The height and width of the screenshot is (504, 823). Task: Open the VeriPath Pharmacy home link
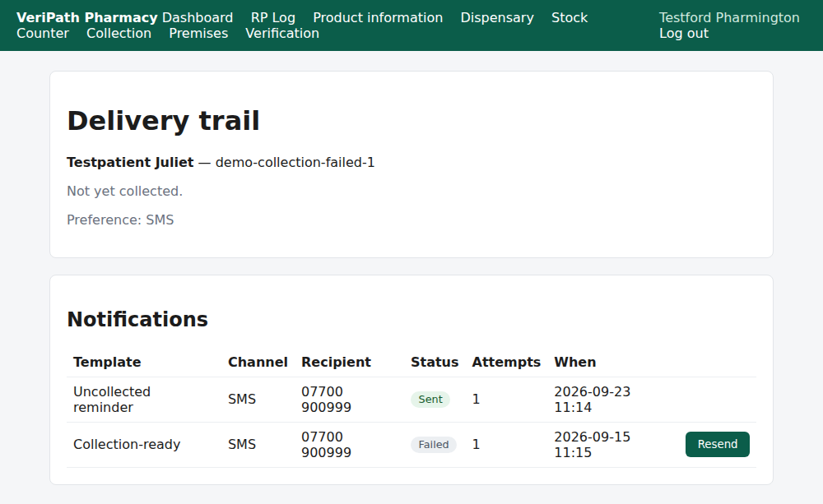point(87,17)
